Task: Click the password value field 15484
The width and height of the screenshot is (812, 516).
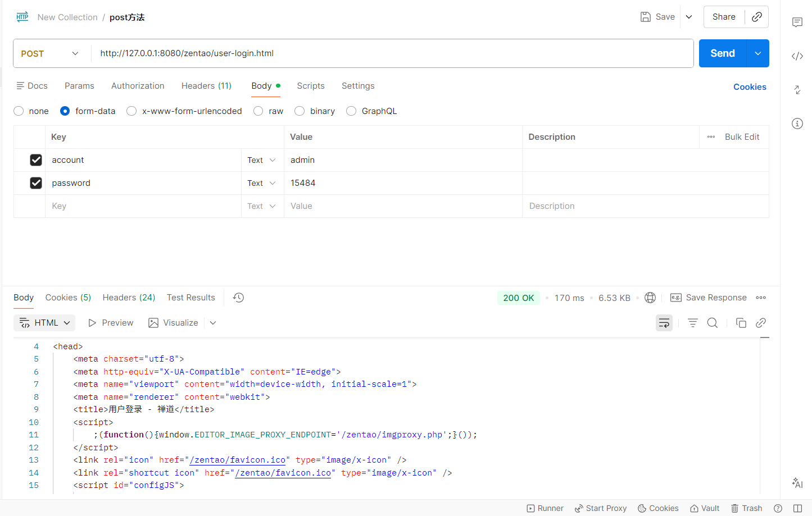Action: 403,183
